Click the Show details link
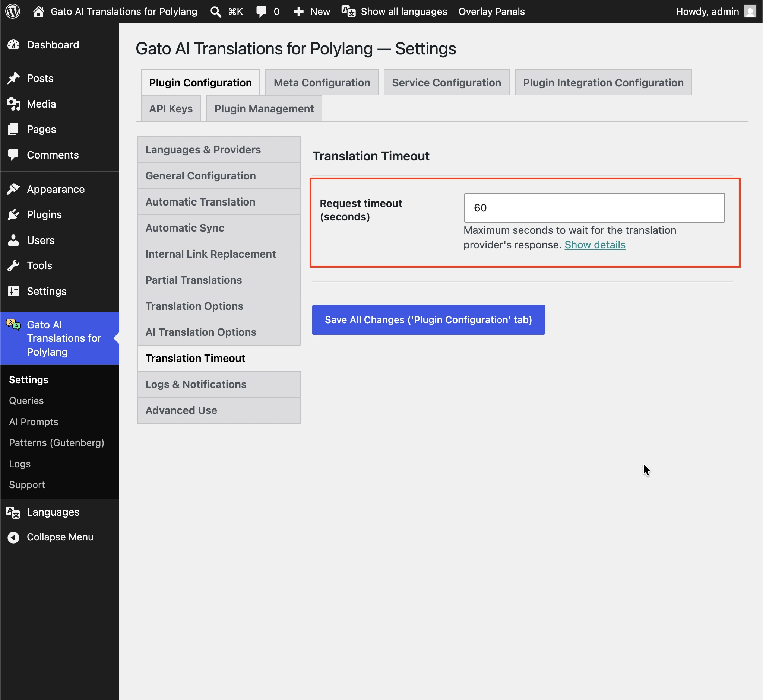 (595, 245)
